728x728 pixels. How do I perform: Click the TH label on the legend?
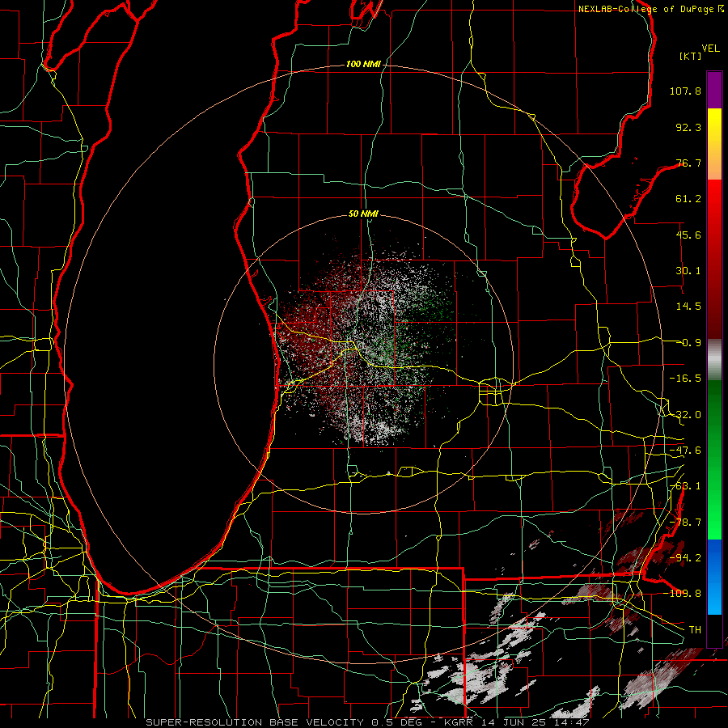coord(695,630)
